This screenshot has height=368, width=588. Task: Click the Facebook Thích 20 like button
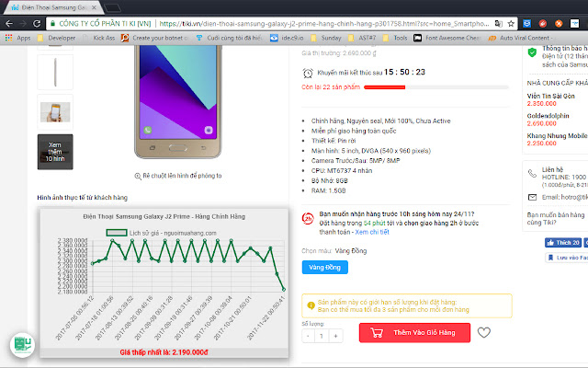[563, 243]
